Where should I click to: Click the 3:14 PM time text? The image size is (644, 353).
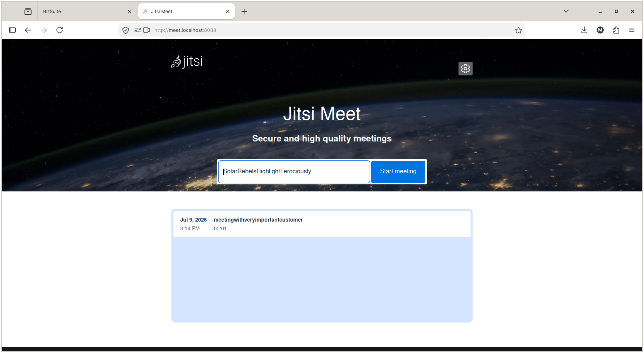[190, 229]
